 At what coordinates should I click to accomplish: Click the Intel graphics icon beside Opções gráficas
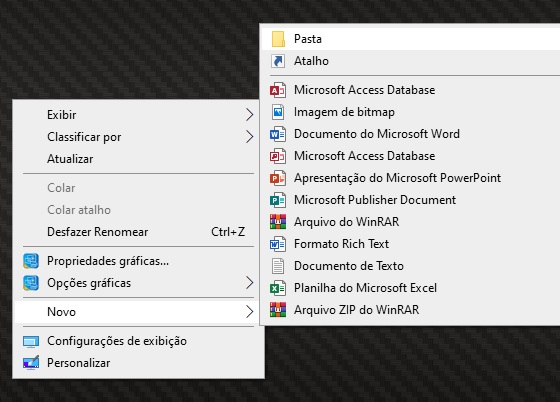(31, 283)
